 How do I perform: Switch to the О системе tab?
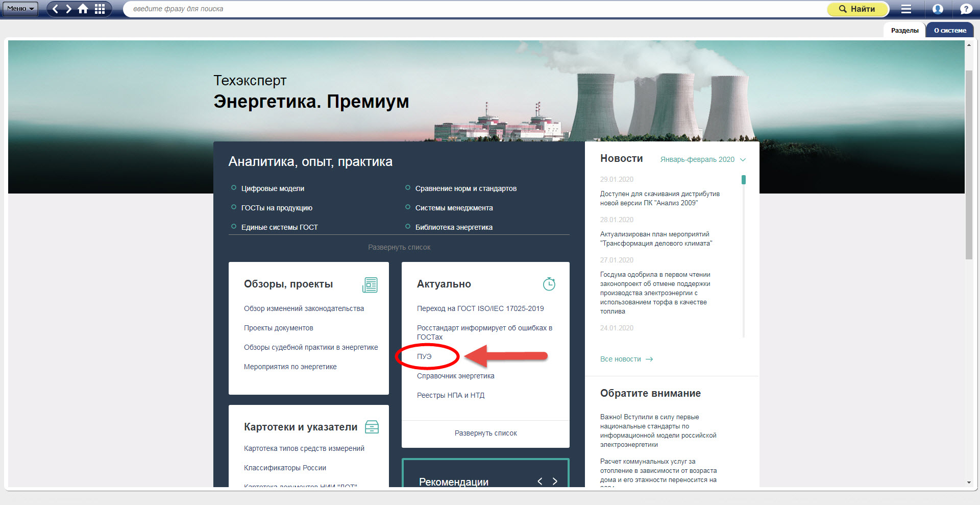[x=950, y=30]
